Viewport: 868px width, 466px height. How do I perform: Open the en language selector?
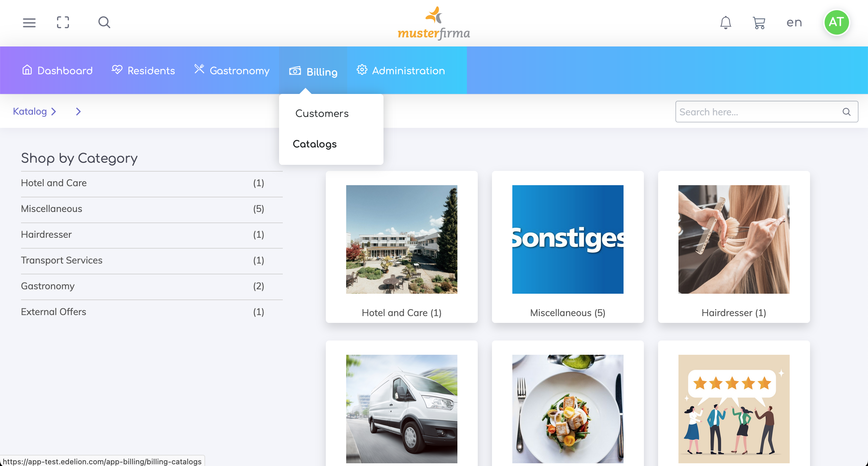point(794,22)
